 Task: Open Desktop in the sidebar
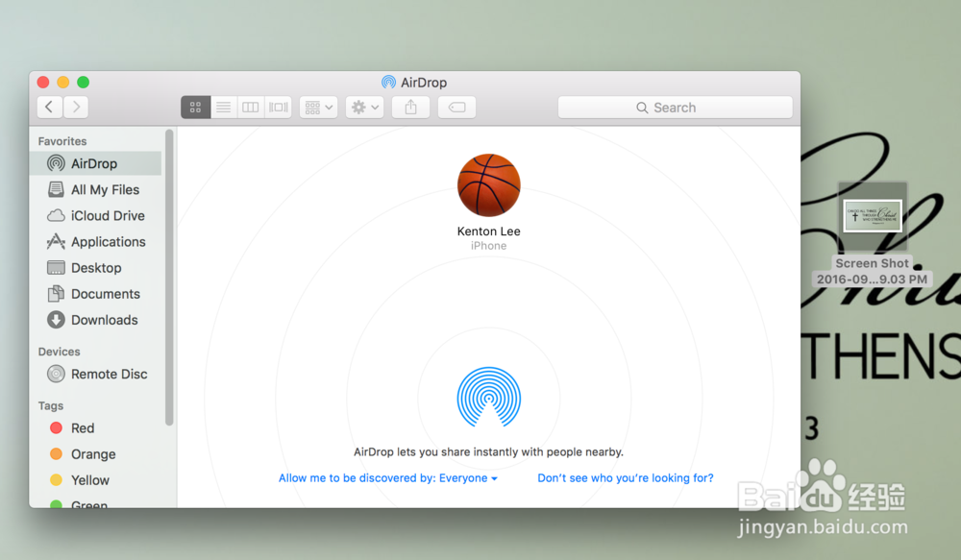pos(95,268)
